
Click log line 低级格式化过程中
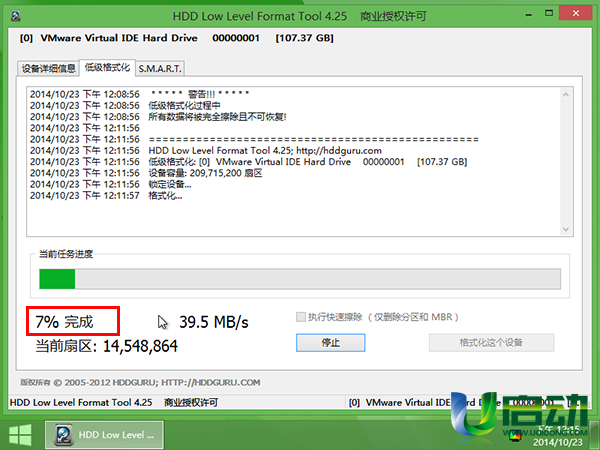[x=184, y=105]
